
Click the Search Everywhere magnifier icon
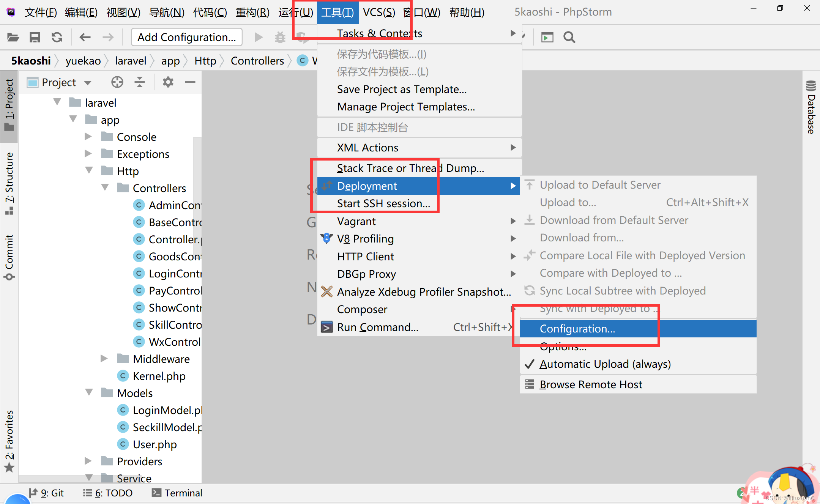(569, 37)
